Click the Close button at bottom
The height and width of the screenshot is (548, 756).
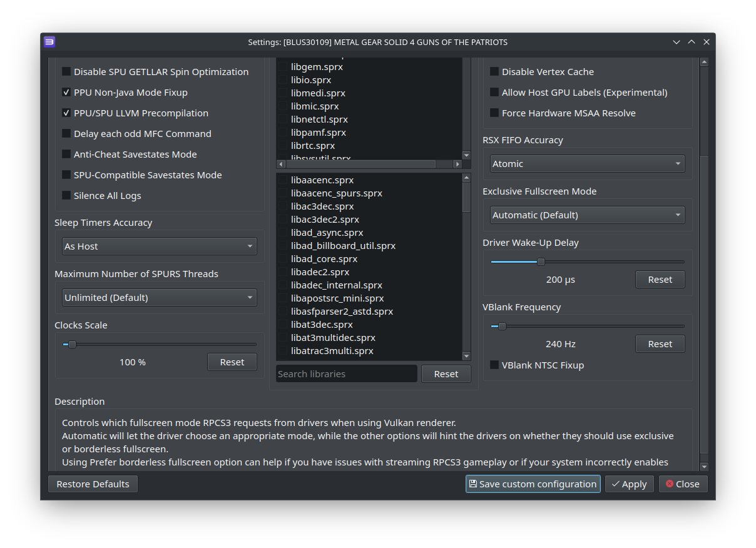point(683,484)
